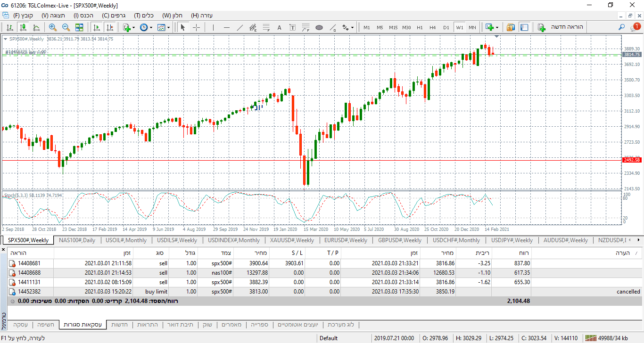
Task: Open the notifications chat bubble
Action: pyautogui.click(x=635, y=27)
